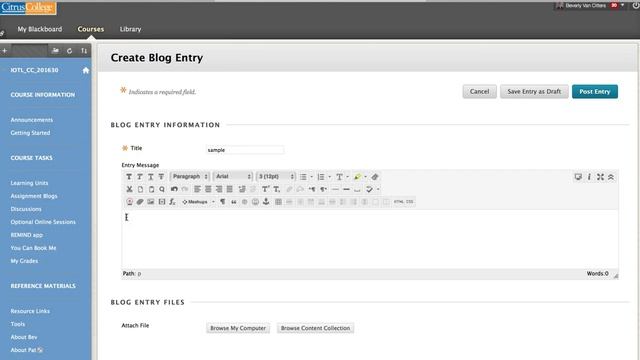Viewport: 640px width, 360px height.
Task: Click the Post Entry button
Action: pyautogui.click(x=595, y=91)
